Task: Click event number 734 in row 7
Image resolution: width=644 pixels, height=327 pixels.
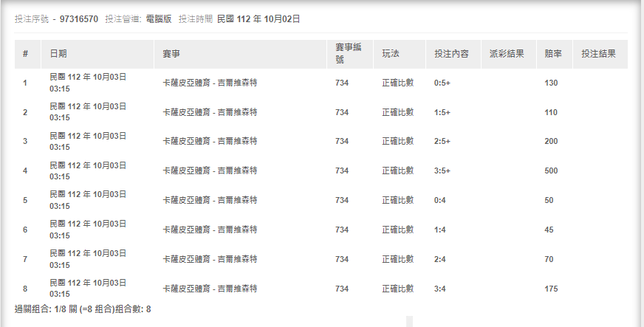Action: (342, 259)
